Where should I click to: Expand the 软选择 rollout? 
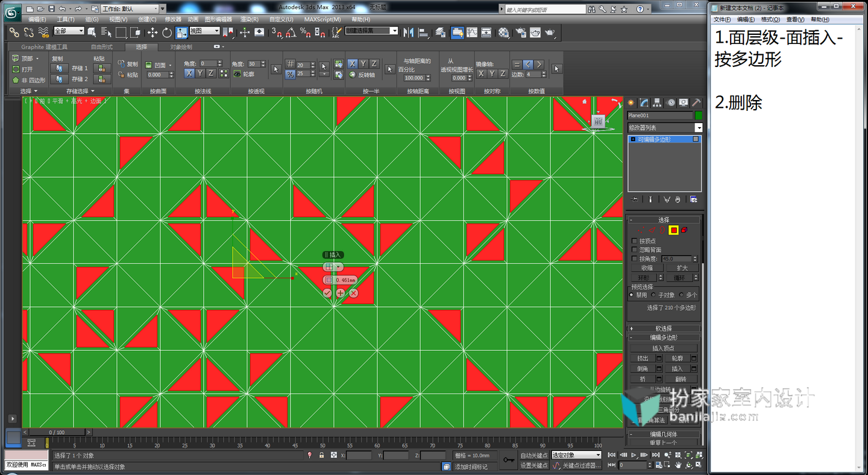click(x=664, y=329)
